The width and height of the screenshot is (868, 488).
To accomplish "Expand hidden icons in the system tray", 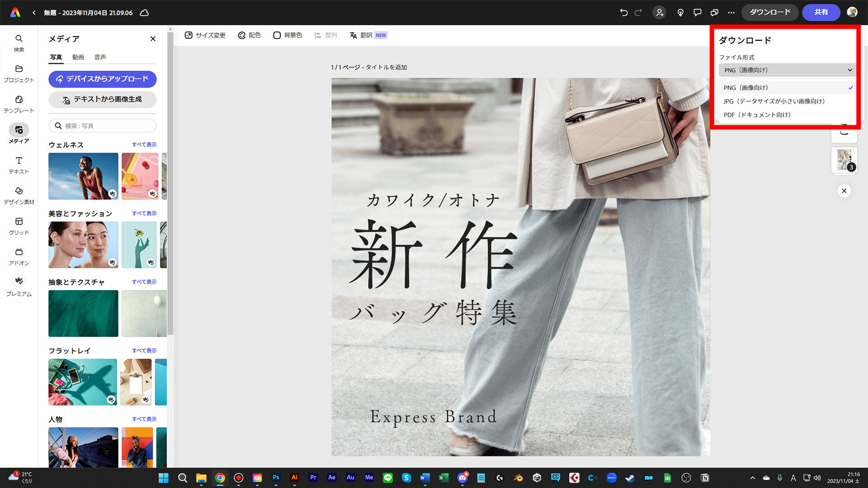I will tap(753, 478).
